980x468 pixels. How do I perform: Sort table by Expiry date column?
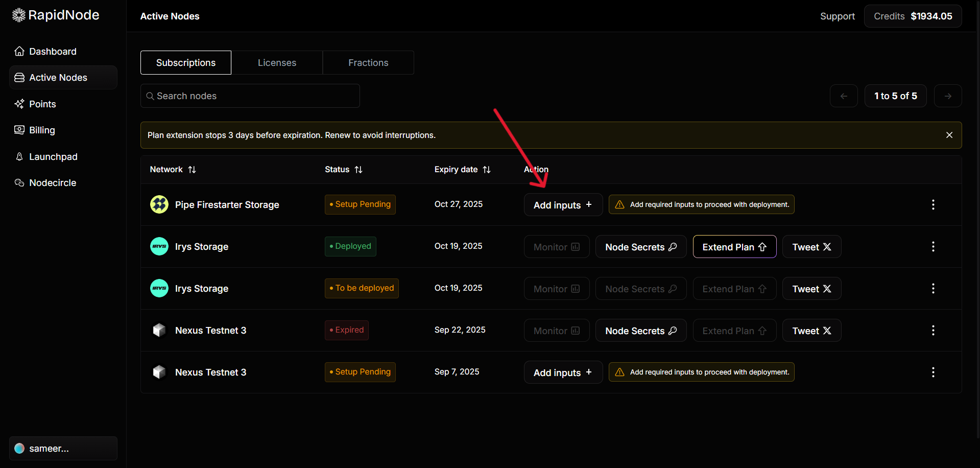click(x=487, y=170)
